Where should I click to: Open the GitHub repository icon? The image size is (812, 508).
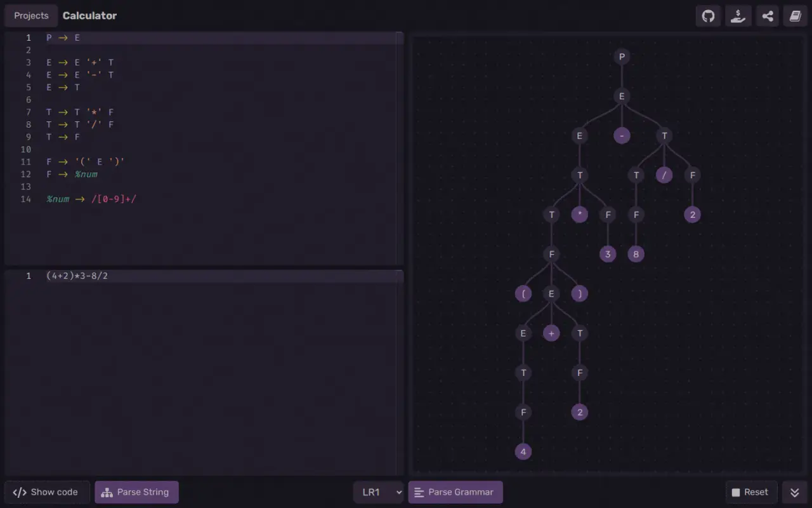click(x=709, y=16)
